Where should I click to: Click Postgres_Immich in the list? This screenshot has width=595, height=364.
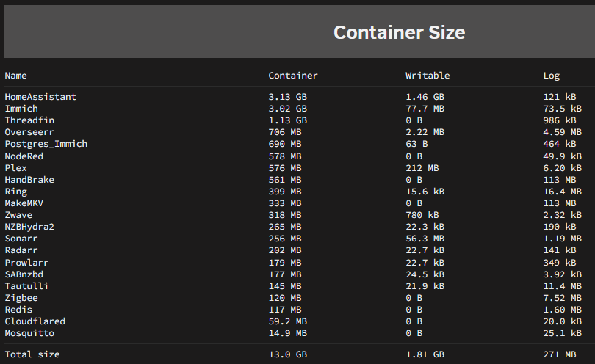46,144
